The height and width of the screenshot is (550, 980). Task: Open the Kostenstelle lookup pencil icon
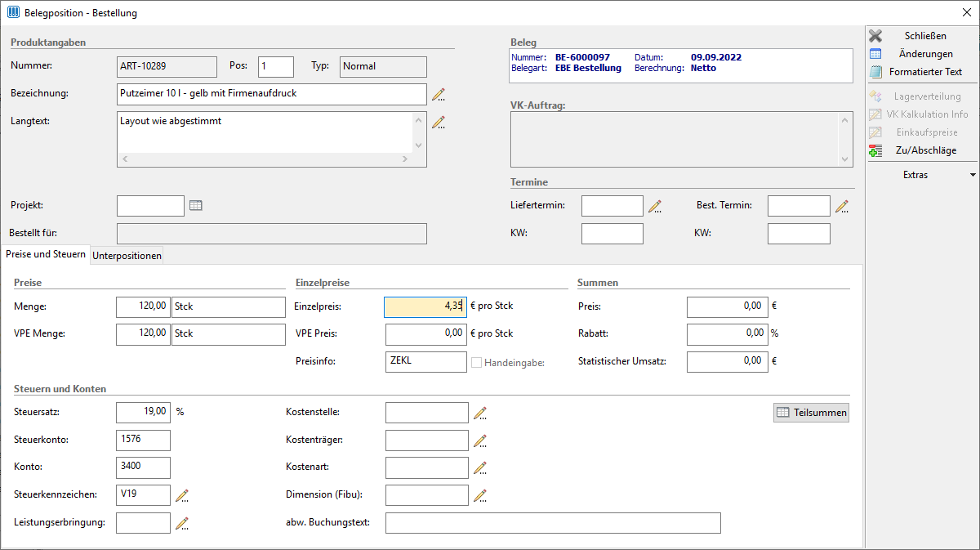tap(480, 413)
